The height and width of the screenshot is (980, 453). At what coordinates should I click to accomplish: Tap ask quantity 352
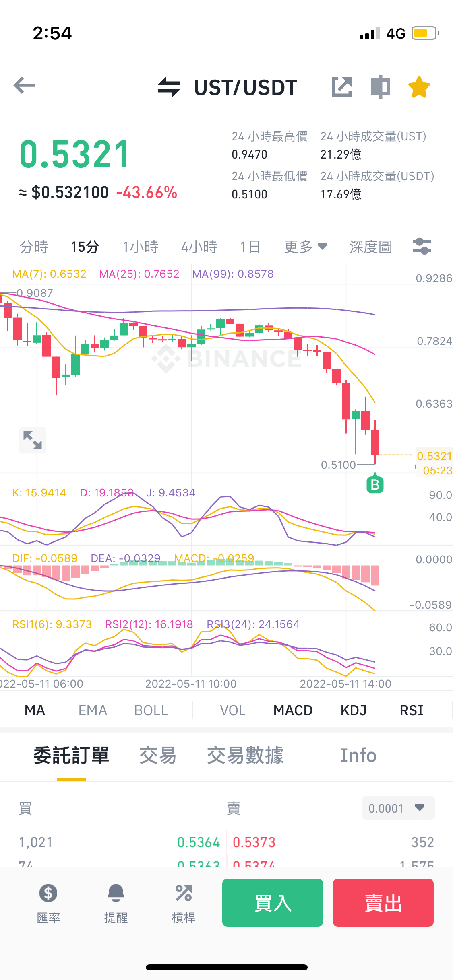coord(422,842)
